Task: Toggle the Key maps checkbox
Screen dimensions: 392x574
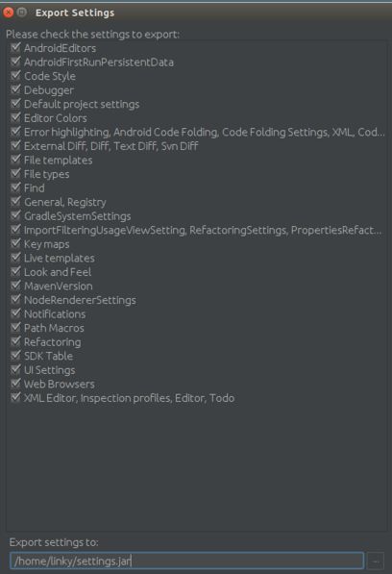Action: pyautogui.click(x=15, y=244)
